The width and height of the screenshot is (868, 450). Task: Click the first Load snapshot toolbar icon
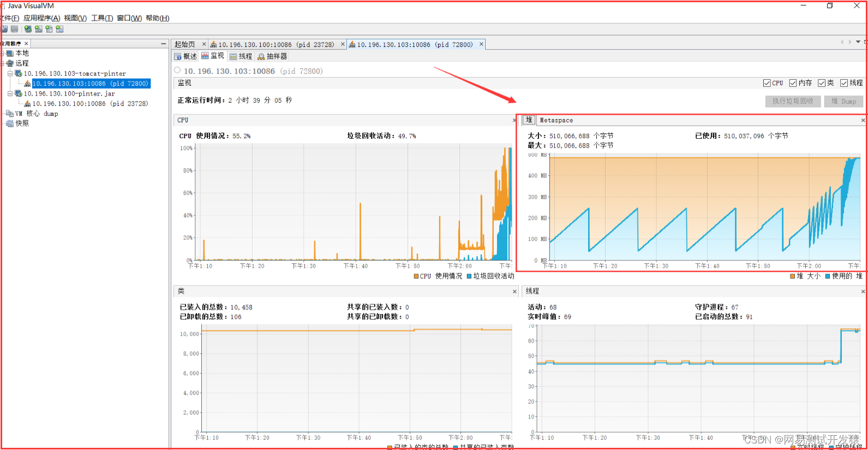pos(4,29)
